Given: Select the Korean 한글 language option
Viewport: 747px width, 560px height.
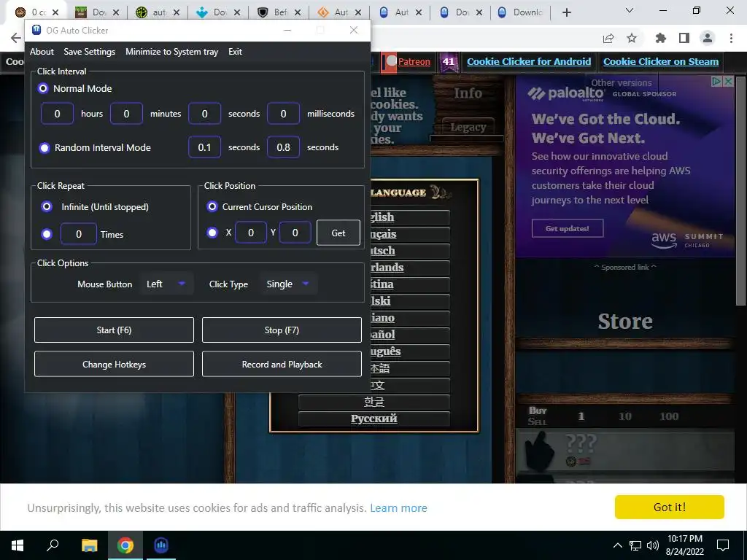Looking at the screenshot, I should 374,402.
